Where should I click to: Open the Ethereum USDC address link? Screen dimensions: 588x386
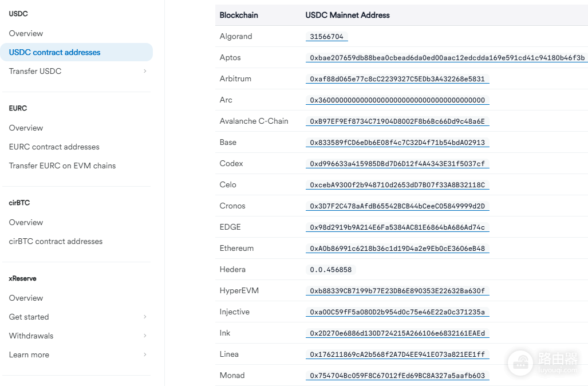click(x=397, y=249)
